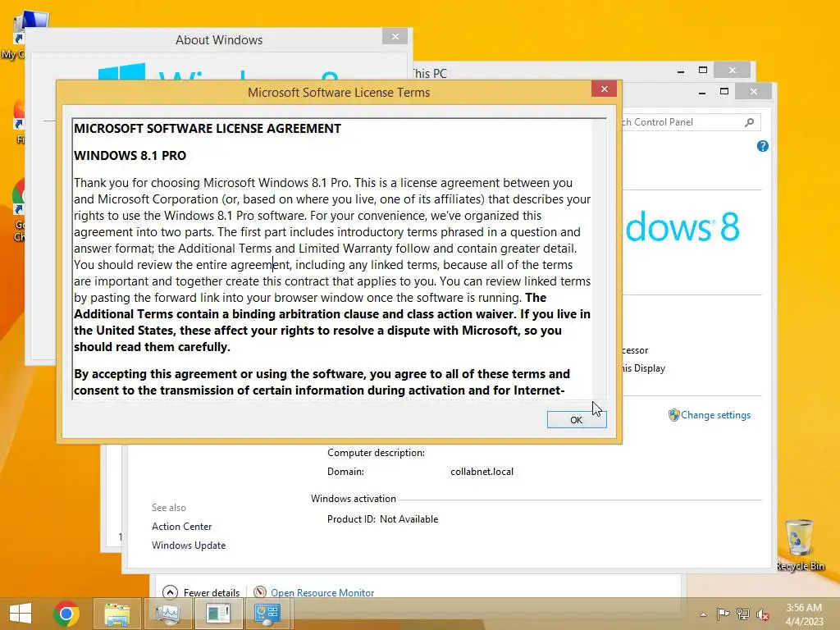This screenshot has height=630, width=840.
Task: Close the Microsoft Software License Terms dialog
Action: tap(605, 89)
